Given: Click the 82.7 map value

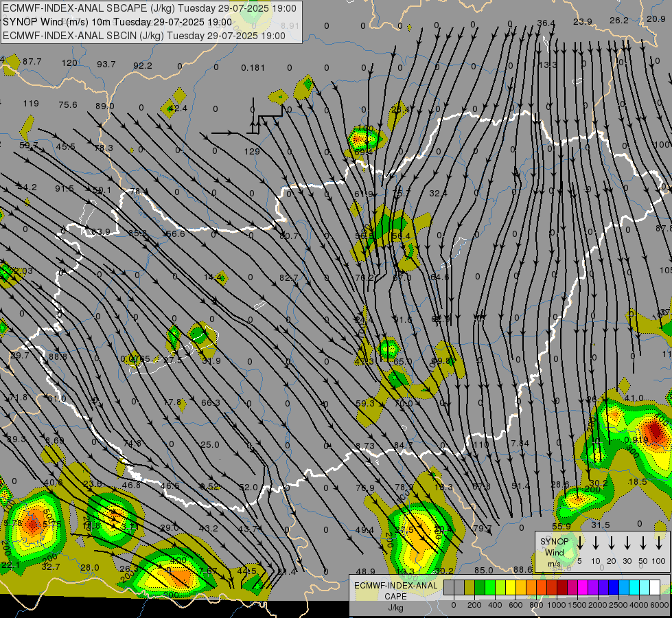Looking at the screenshot, I should click(288, 278).
